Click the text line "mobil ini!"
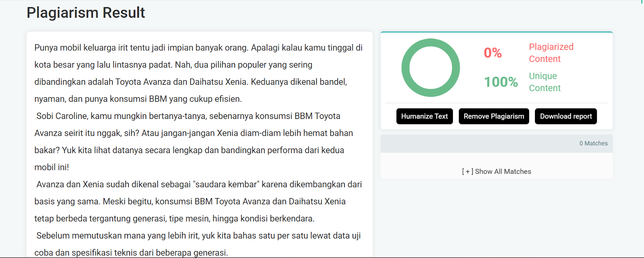The width and height of the screenshot is (644, 258). (x=52, y=167)
